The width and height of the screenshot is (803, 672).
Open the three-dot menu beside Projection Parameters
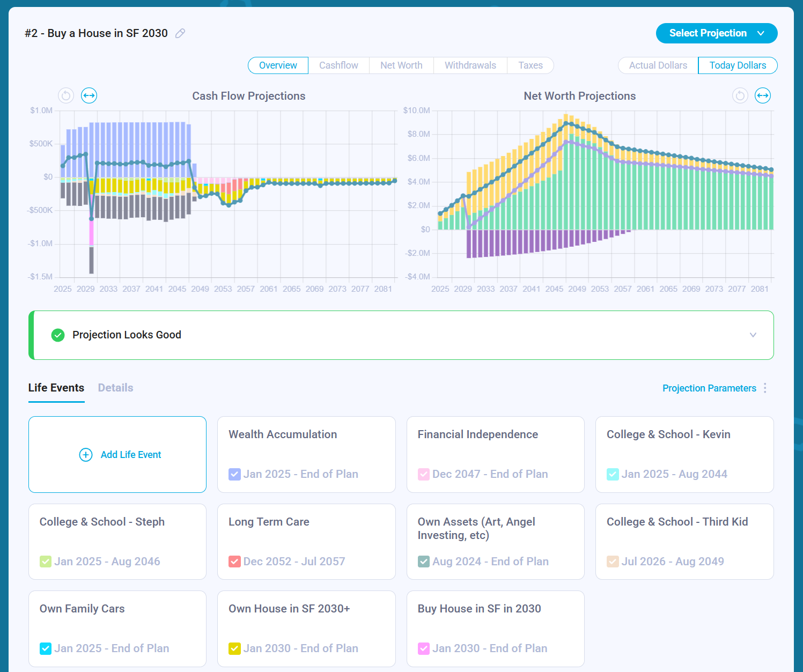[765, 388]
